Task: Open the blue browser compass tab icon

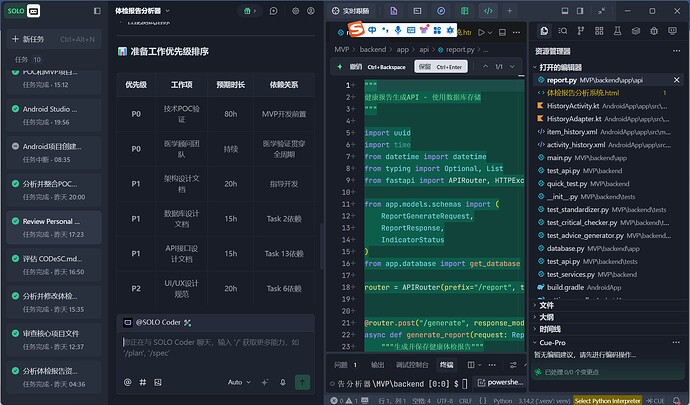Action: [x=441, y=11]
